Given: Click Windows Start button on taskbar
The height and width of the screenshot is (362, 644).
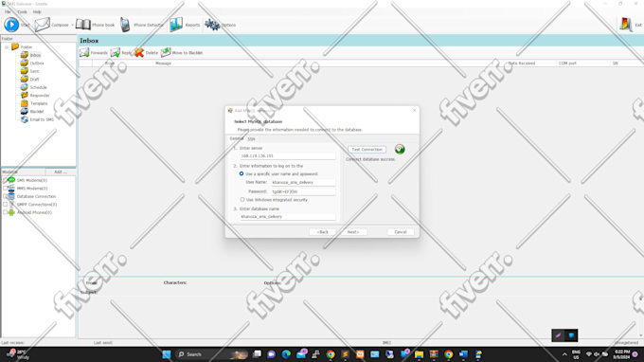Looking at the screenshot, I should click(167, 354).
